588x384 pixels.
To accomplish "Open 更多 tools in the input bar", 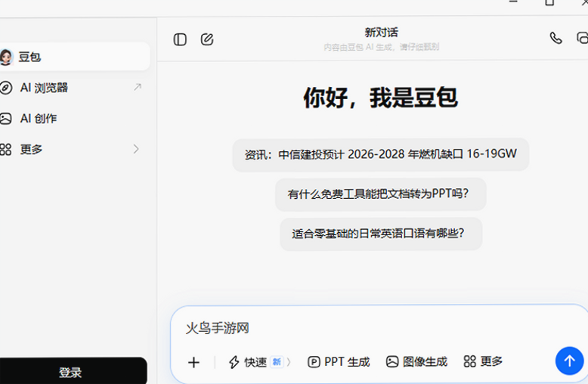I will pyautogui.click(x=483, y=361).
